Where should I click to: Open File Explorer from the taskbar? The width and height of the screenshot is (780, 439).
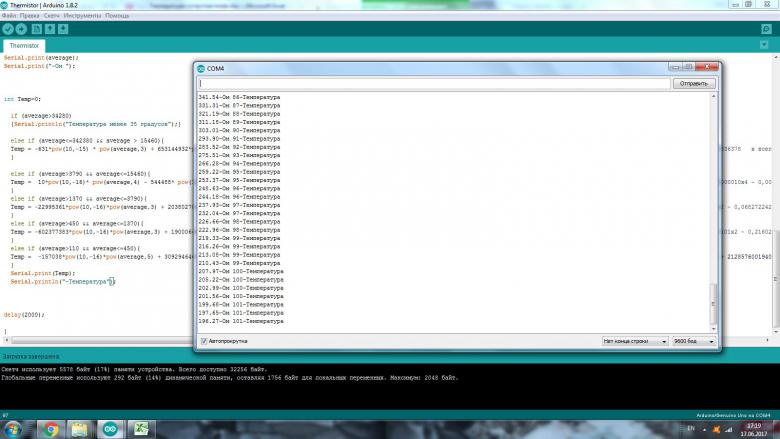click(x=80, y=429)
